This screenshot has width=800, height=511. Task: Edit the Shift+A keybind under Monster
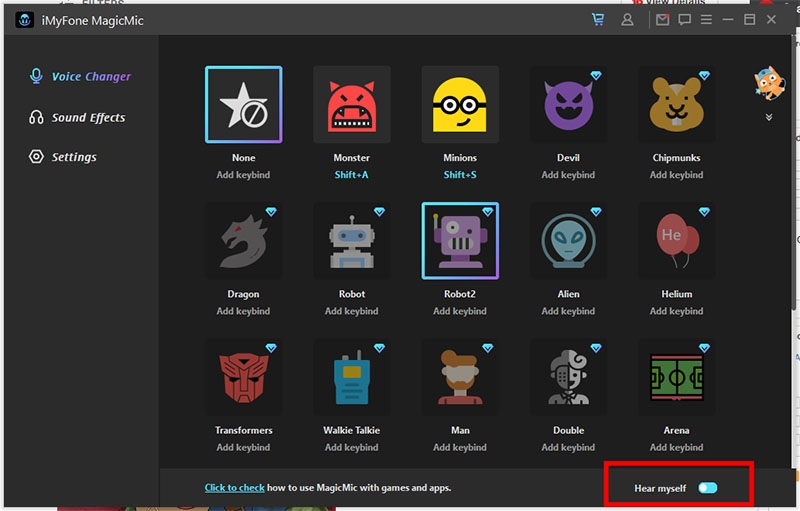click(351, 175)
